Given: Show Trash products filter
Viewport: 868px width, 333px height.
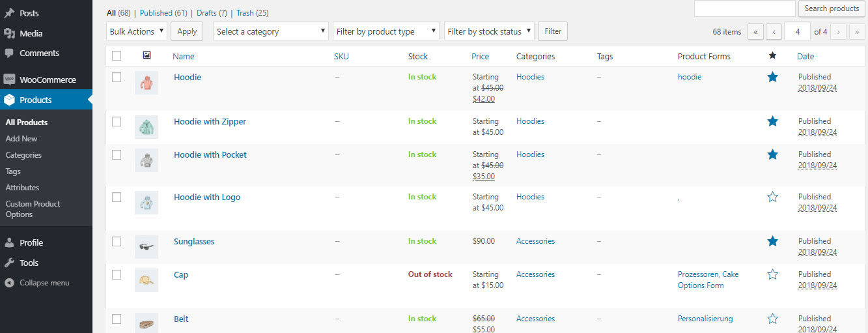Looking at the screenshot, I should pos(252,12).
